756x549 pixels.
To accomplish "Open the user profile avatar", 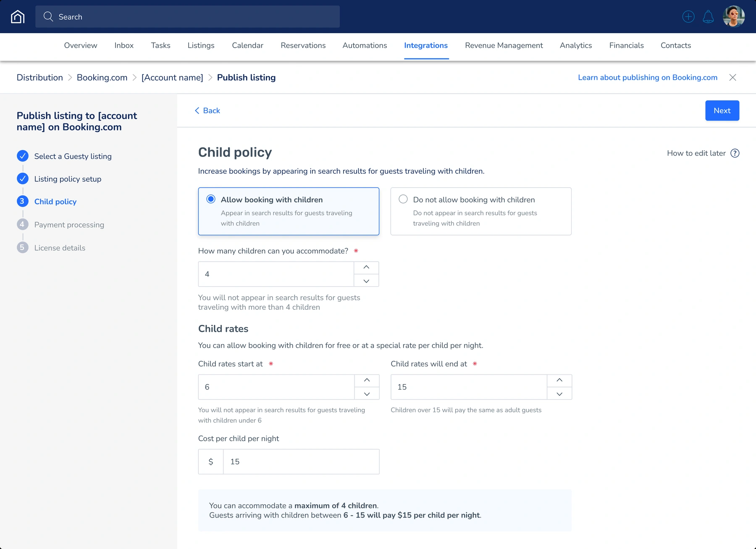I will pyautogui.click(x=734, y=17).
